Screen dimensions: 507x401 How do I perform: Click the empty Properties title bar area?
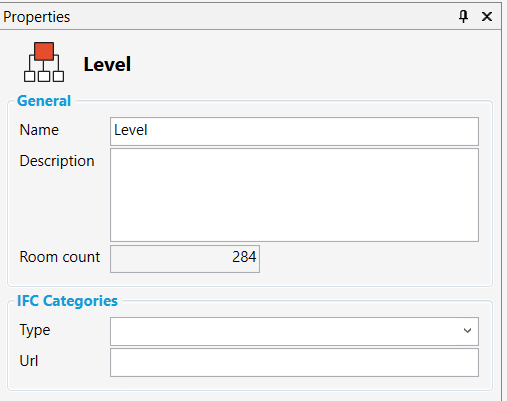coord(263,16)
